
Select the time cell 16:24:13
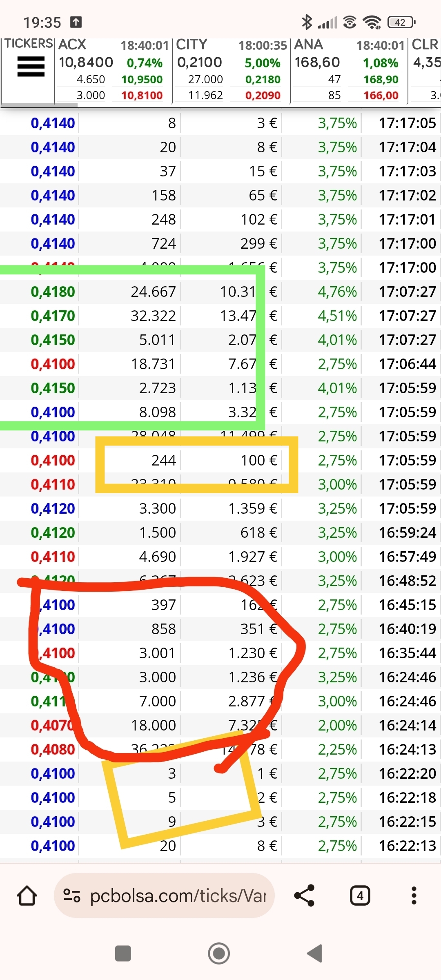408,749
